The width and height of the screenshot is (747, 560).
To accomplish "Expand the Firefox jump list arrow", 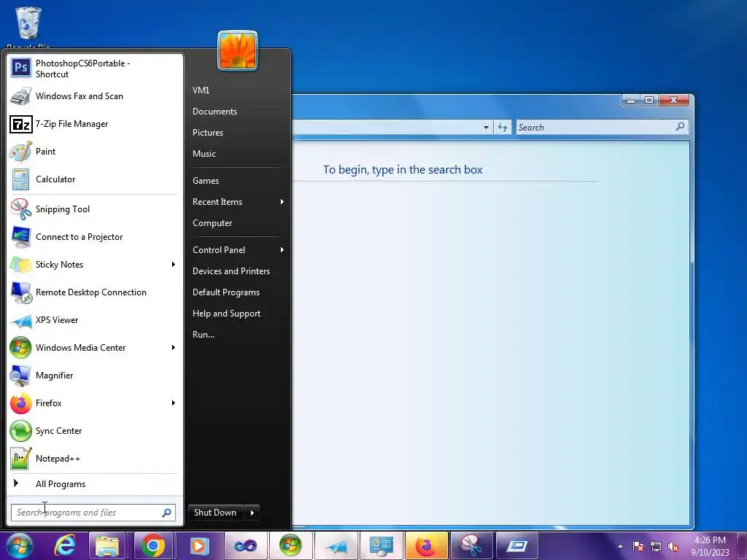I will [x=174, y=402].
